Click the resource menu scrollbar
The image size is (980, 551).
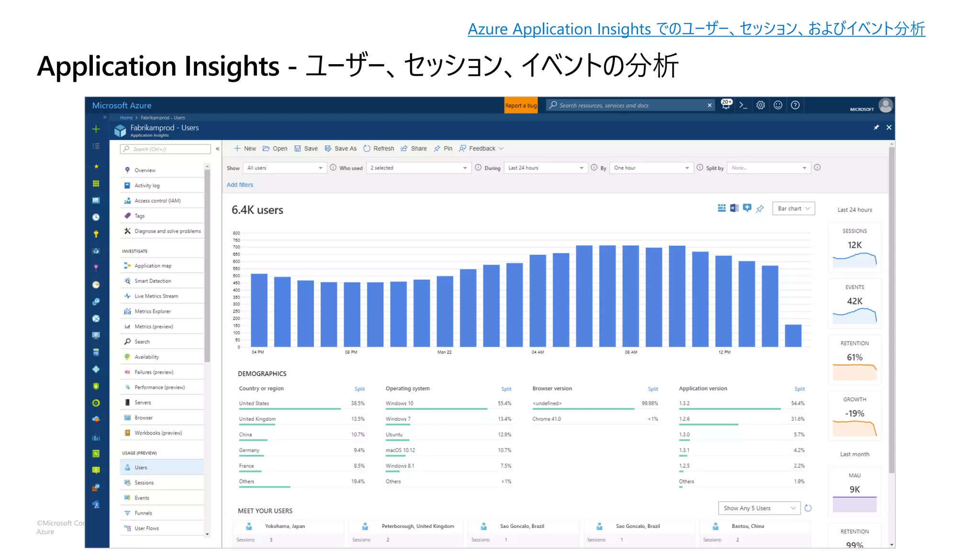207,266
